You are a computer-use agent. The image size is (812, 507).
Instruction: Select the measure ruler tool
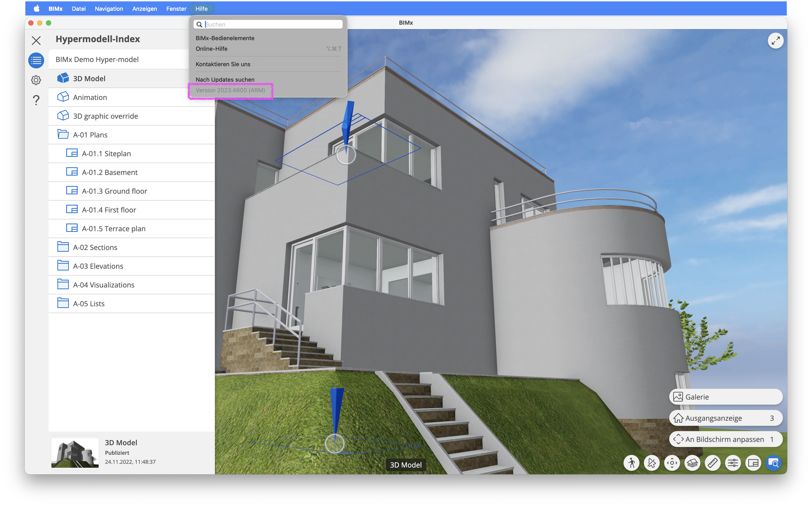pyautogui.click(x=712, y=463)
